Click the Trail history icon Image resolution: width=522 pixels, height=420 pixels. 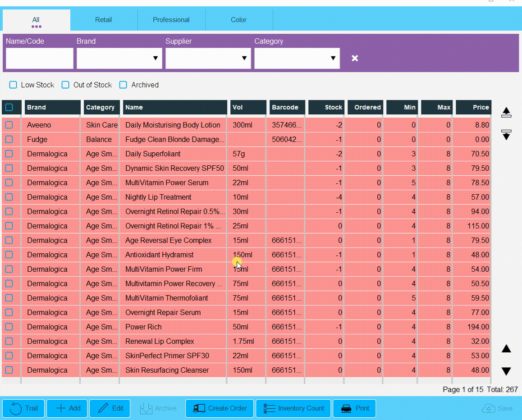tap(16, 408)
